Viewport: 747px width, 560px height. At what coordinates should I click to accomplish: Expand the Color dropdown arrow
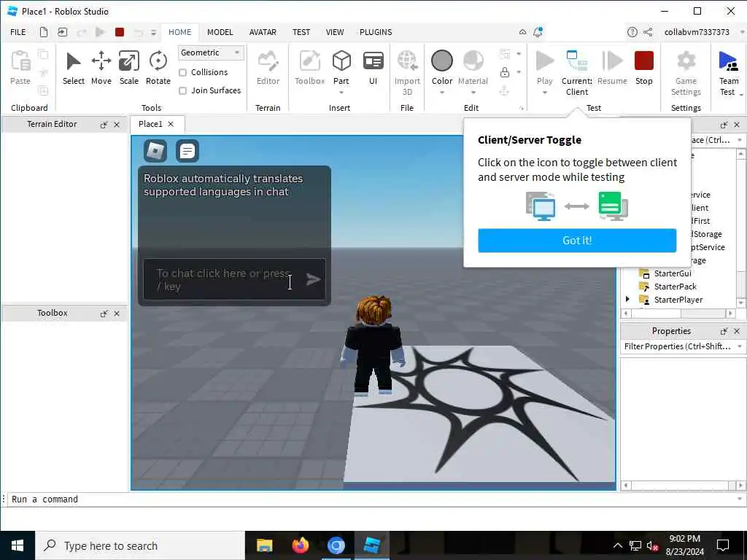point(441,92)
